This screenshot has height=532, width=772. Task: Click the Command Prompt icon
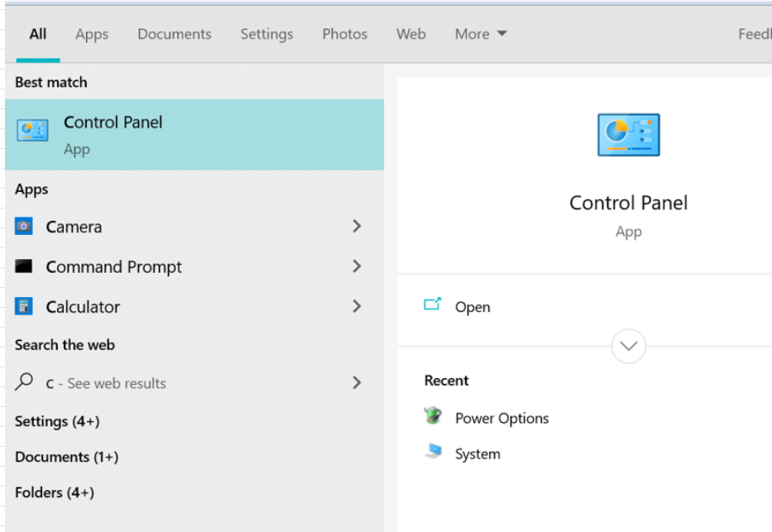point(24,266)
